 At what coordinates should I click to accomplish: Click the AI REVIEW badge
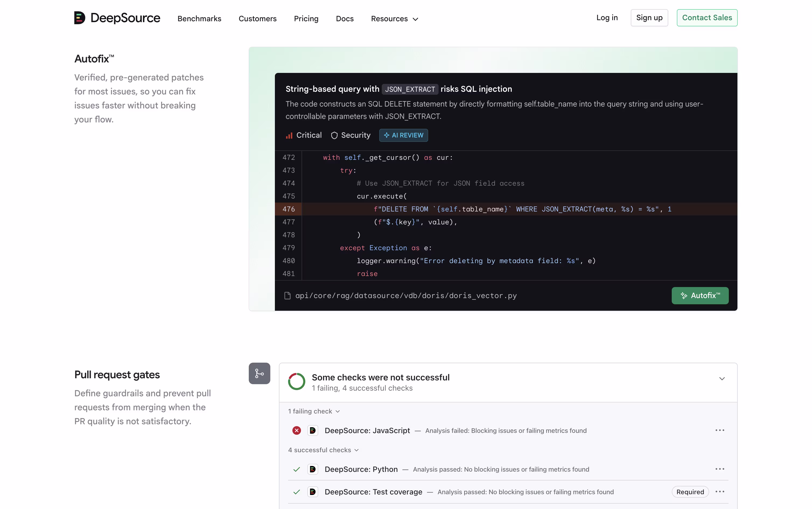point(403,135)
